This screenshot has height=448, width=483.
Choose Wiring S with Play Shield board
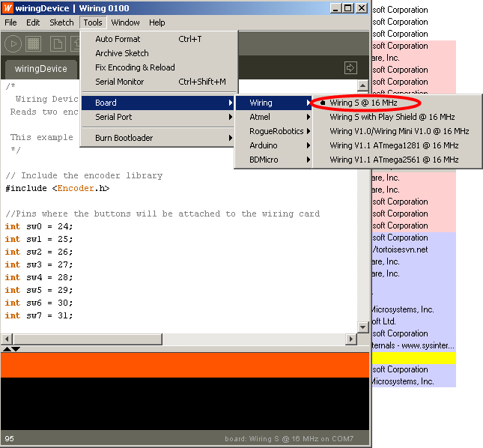coord(392,117)
